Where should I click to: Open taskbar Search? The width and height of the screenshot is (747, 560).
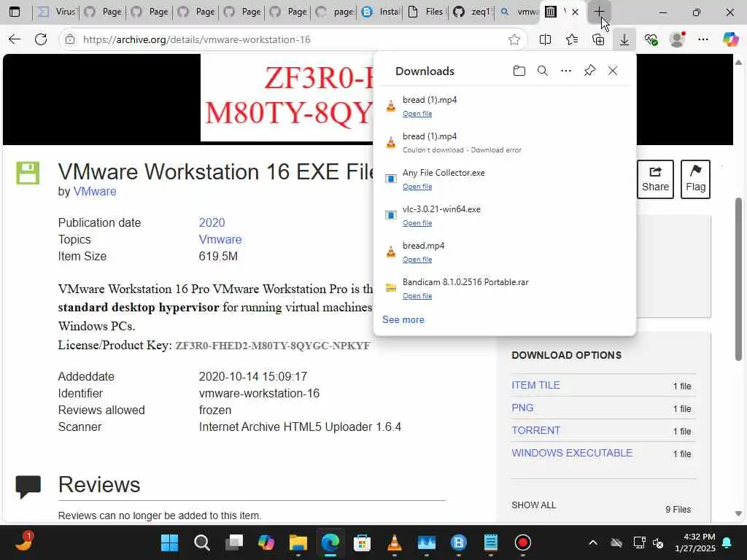click(x=202, y=542)
